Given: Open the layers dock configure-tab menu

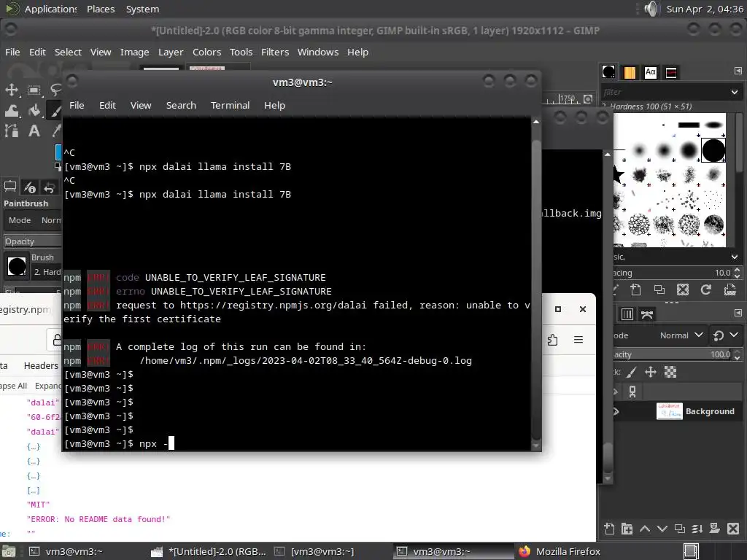Looking at the screenshot, I should (738, 313).
